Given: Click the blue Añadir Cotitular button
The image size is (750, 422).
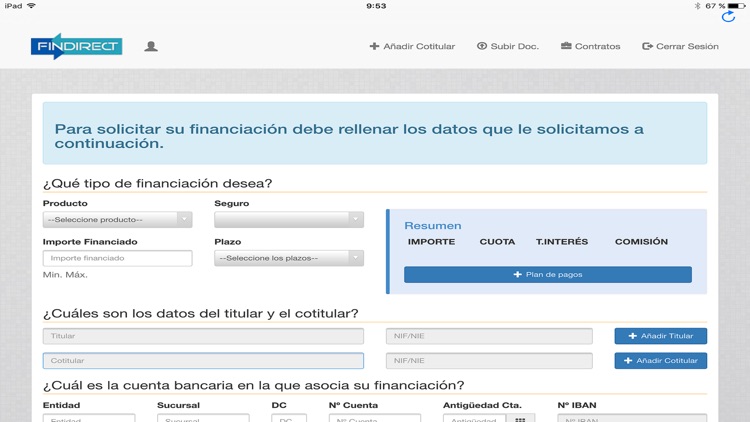Looking at the screenshot, I should pyautogui.click(x=661, y=361).
